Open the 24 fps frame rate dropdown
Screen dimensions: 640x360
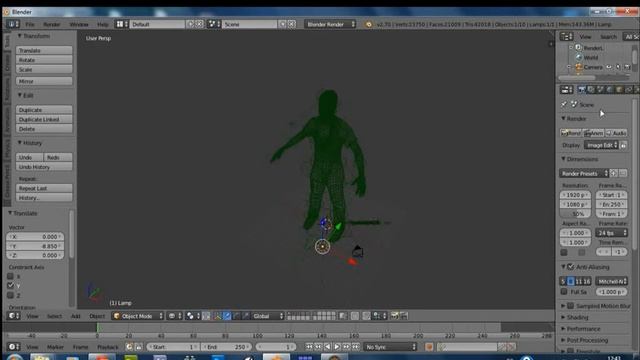click(611, 233)
